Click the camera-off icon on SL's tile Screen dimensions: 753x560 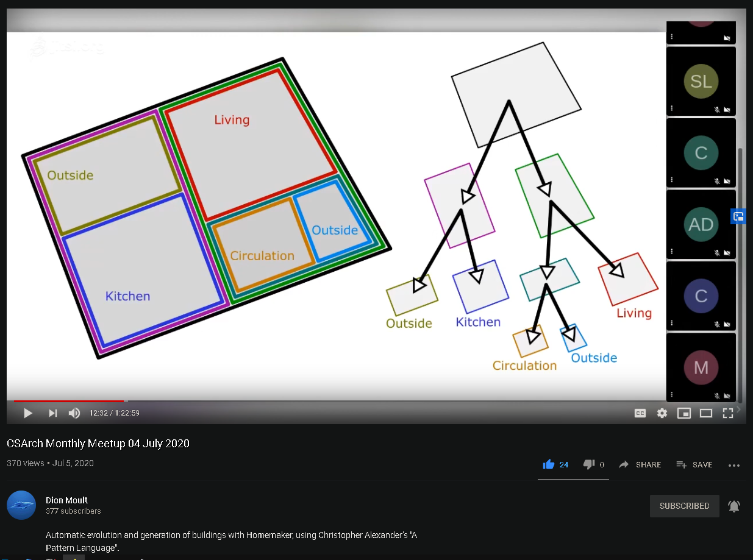[x=727, y=110]
